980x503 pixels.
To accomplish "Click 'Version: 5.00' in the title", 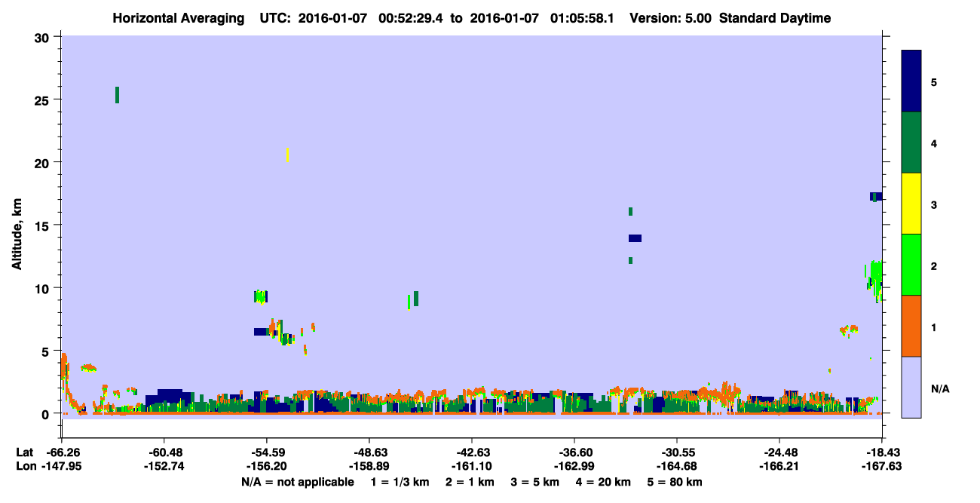I will (670, 18).
